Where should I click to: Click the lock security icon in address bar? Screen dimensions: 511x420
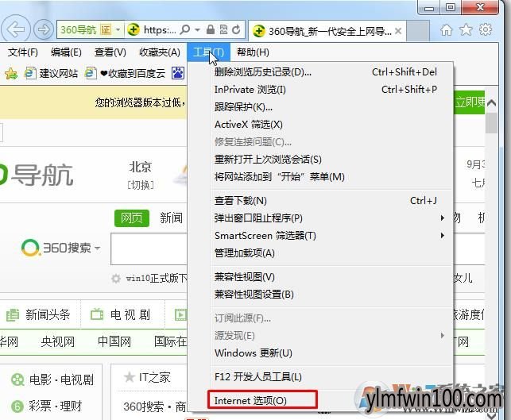coord(211,29)
